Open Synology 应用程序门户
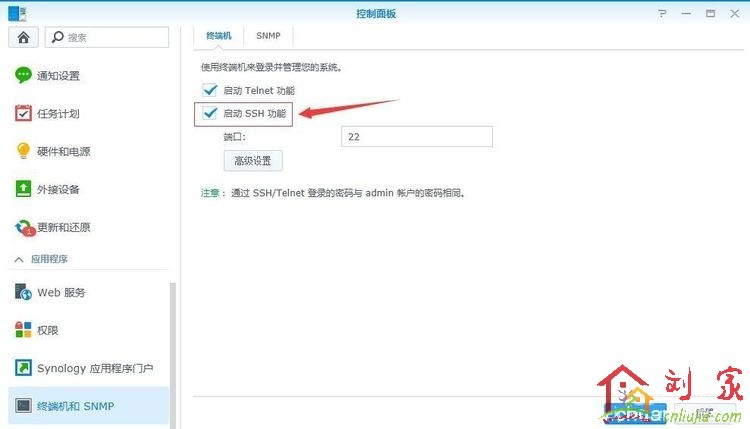The image size is (750, 429). tap(94, 368)
